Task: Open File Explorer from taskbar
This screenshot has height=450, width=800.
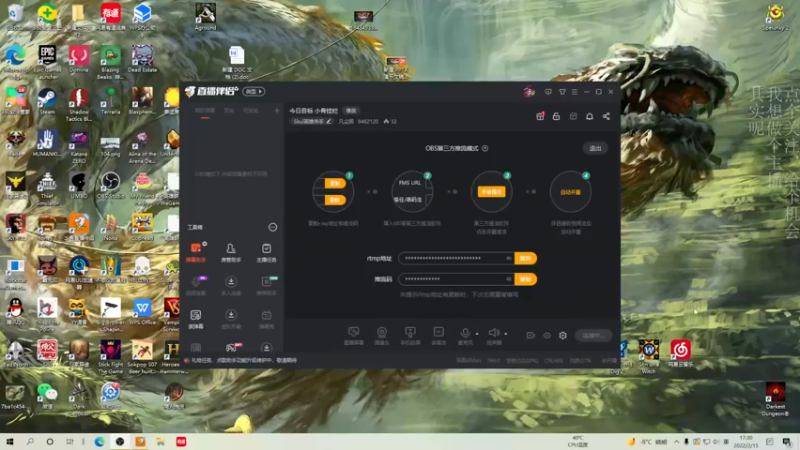Action: [160, 442]
